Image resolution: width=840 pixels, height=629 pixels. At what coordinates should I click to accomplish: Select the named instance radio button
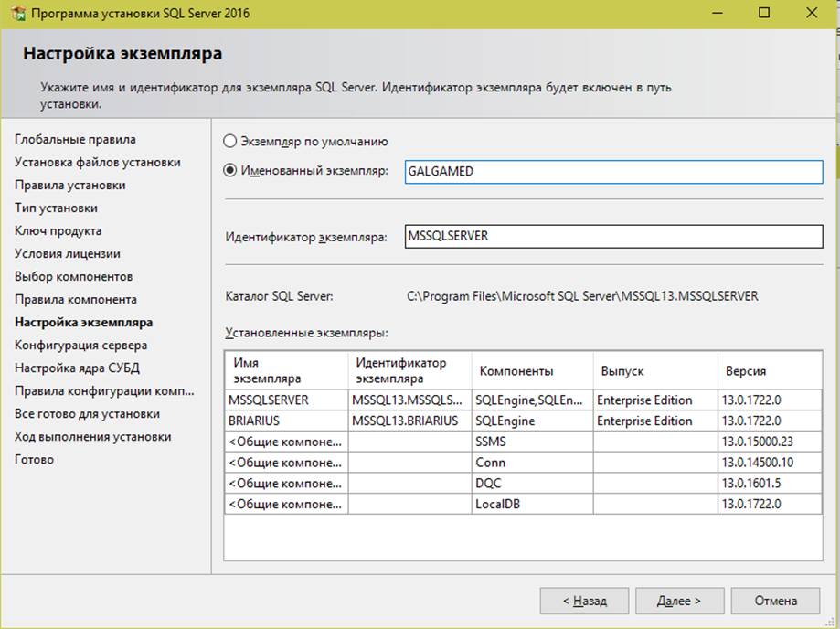[x=229, y=171]
